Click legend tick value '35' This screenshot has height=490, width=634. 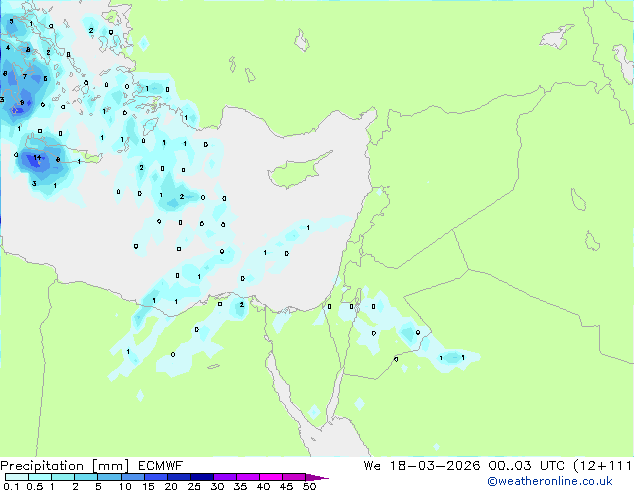point(240,486)
